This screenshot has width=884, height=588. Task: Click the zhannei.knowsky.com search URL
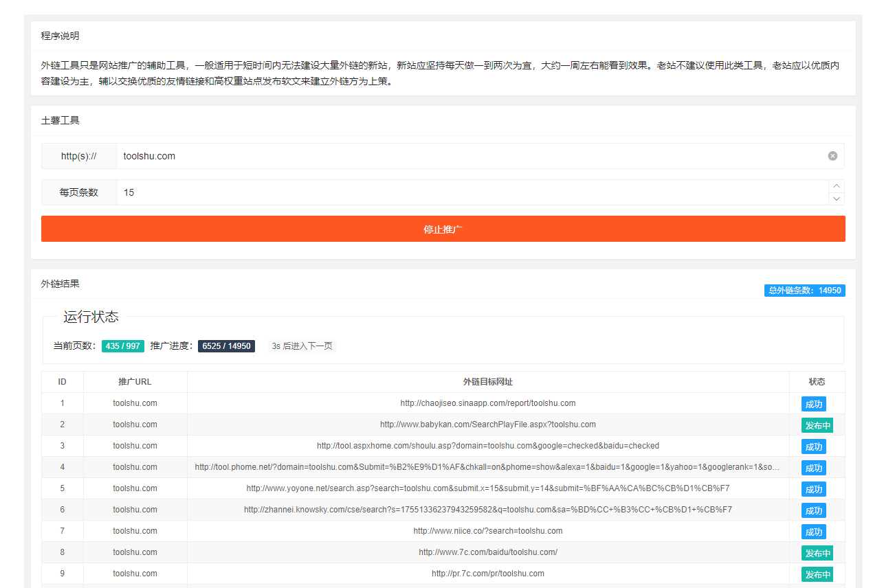pos(488,510)
